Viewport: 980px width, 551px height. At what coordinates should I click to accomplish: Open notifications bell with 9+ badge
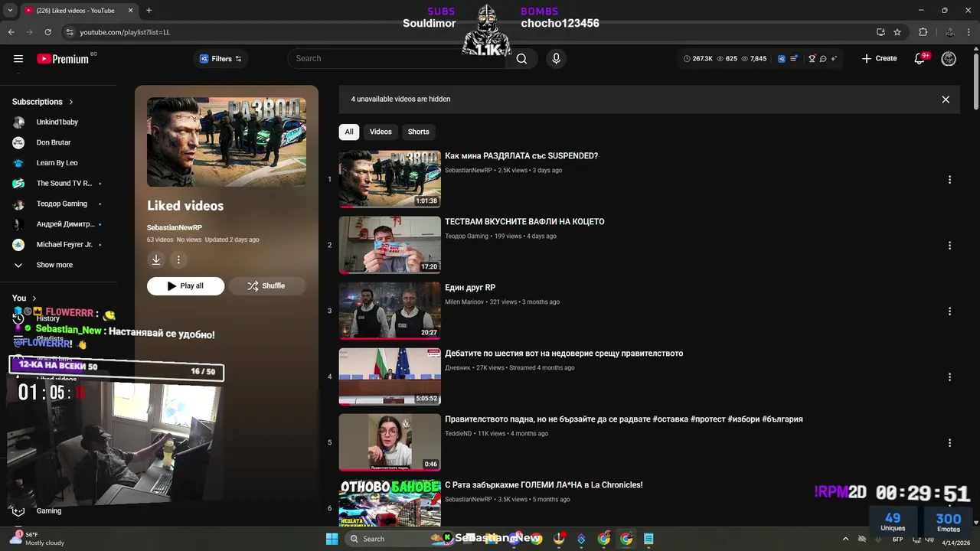(x=920, y=59)
